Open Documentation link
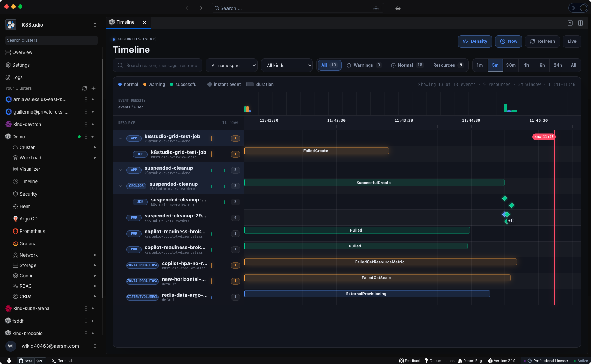This screenshot has width=591, height=364. click(439, 361)
